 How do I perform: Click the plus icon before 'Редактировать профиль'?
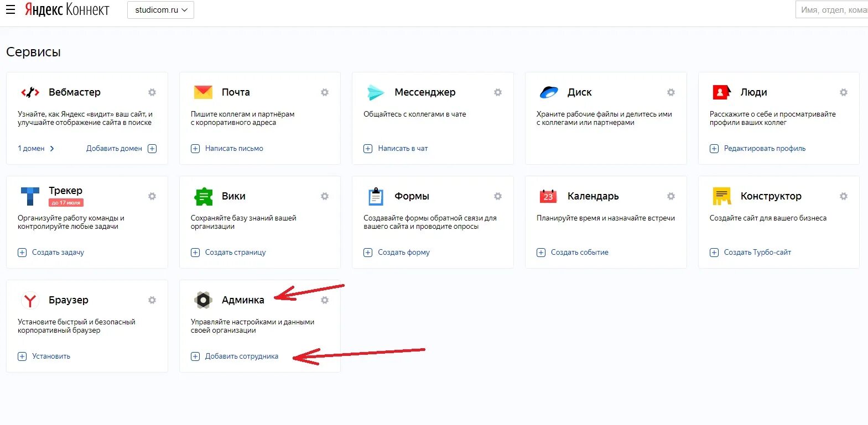pyautogui.click(x=714, y=148)
